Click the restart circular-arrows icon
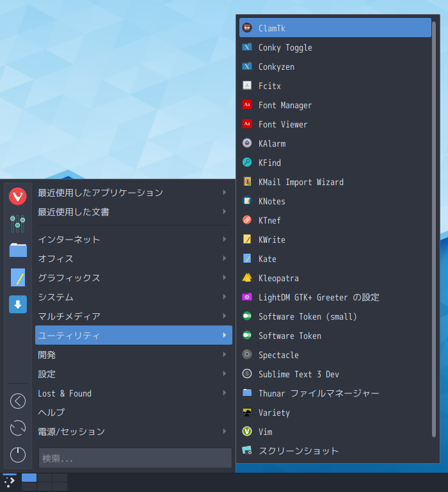The image size is (448, 492). coord(18,428)
